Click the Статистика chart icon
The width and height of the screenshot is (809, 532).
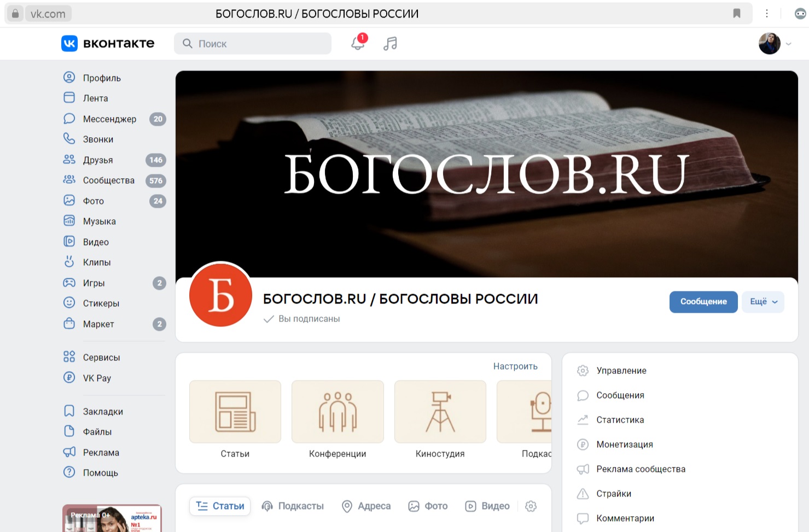coord(583,420)
